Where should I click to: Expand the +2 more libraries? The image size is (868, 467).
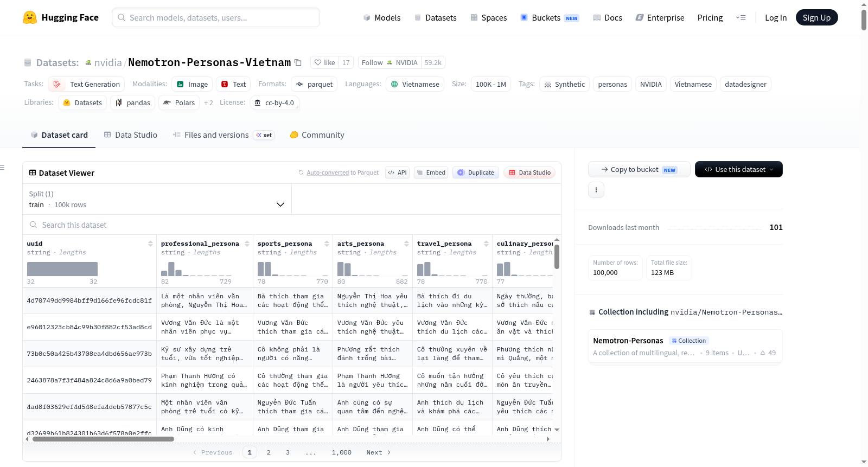pyautogui.click(x=208, y=103)
